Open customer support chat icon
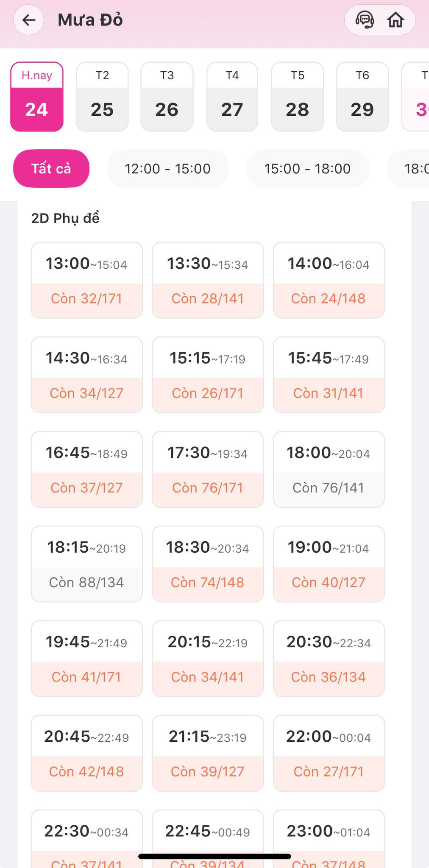The image size is (429, 868). [x=364, y=20]
